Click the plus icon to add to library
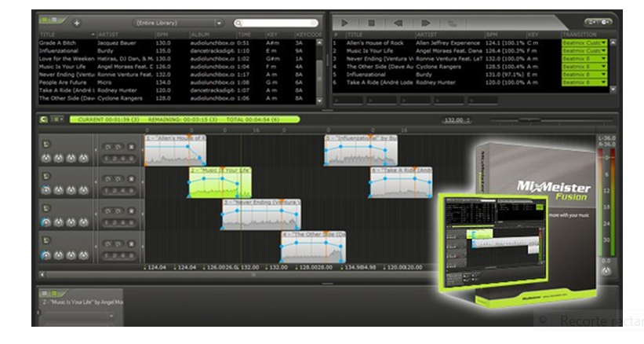 click(x=76, y=23)
